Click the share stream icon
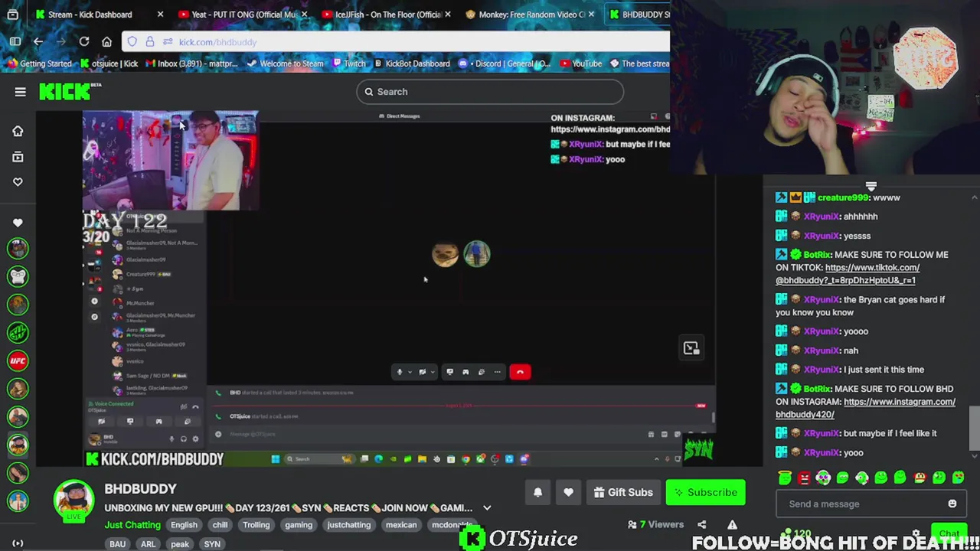980x551 pixels. point(701,525)
